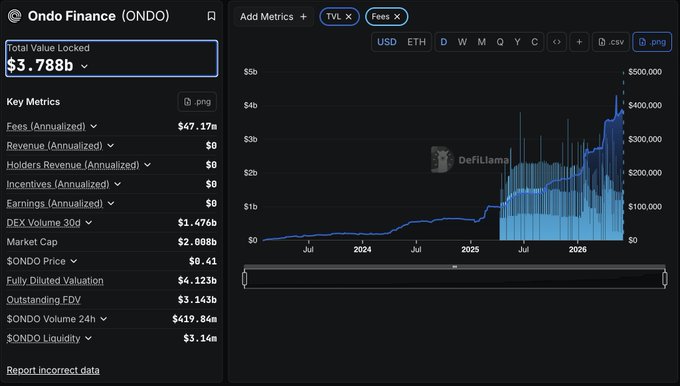Select cumulative (C) chart mode
The width and height of the screenshot is (680, 386).
pos(534,42)
